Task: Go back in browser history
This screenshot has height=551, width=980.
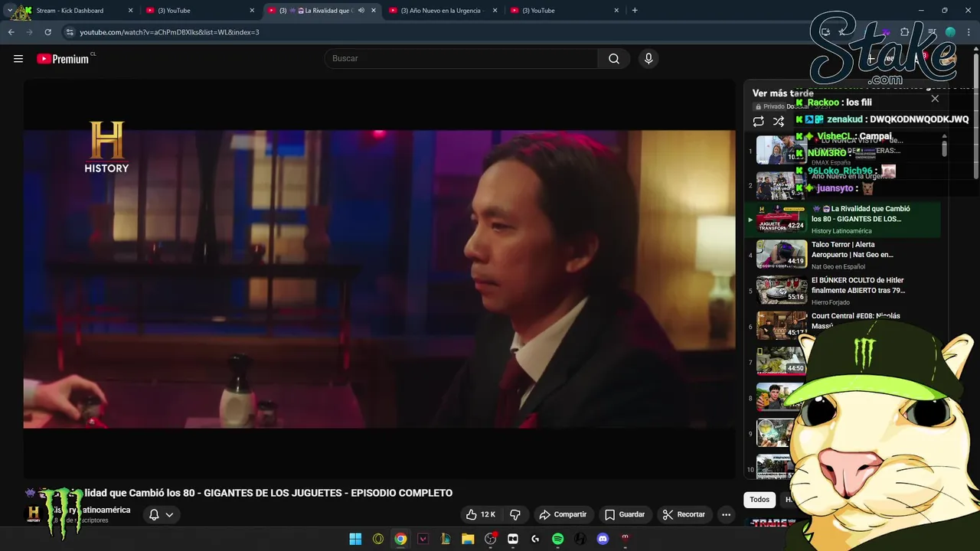Action: (11, 32)
